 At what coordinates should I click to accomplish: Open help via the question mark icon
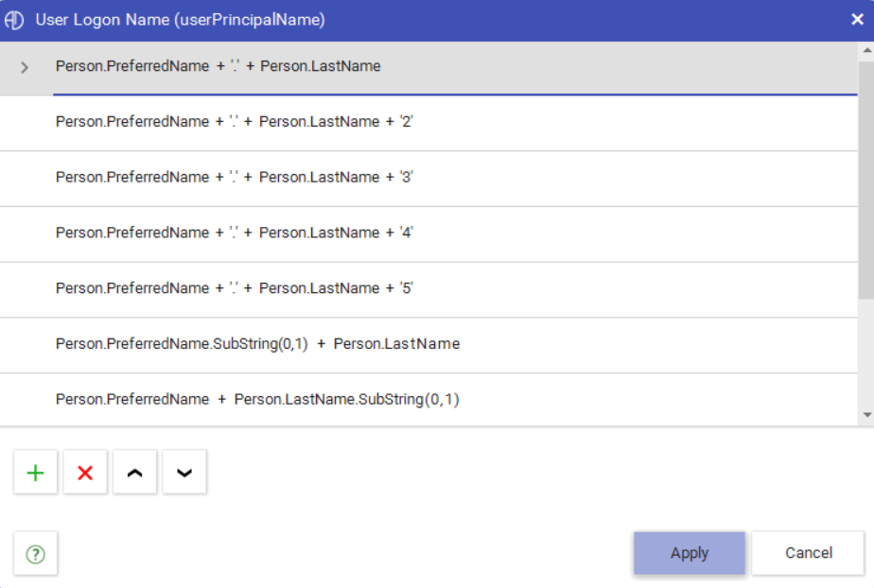(x=36, y=554)
